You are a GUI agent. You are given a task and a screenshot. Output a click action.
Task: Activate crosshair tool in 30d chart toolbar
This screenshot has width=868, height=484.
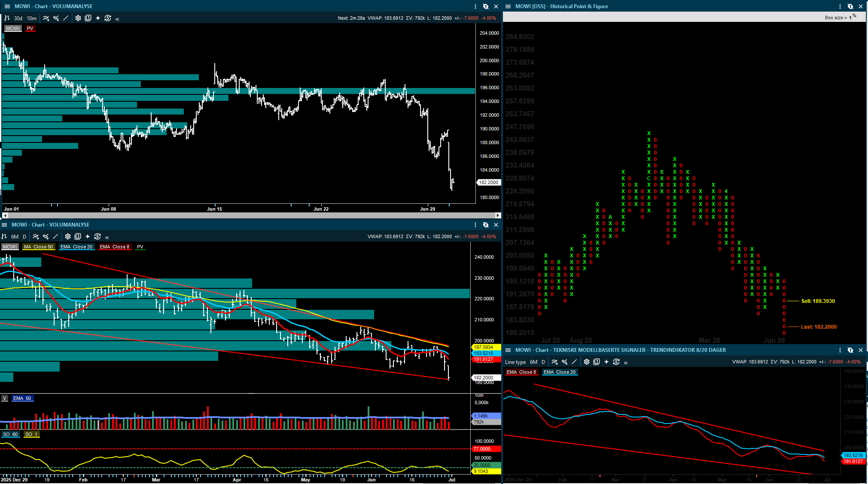pos(98,18)
